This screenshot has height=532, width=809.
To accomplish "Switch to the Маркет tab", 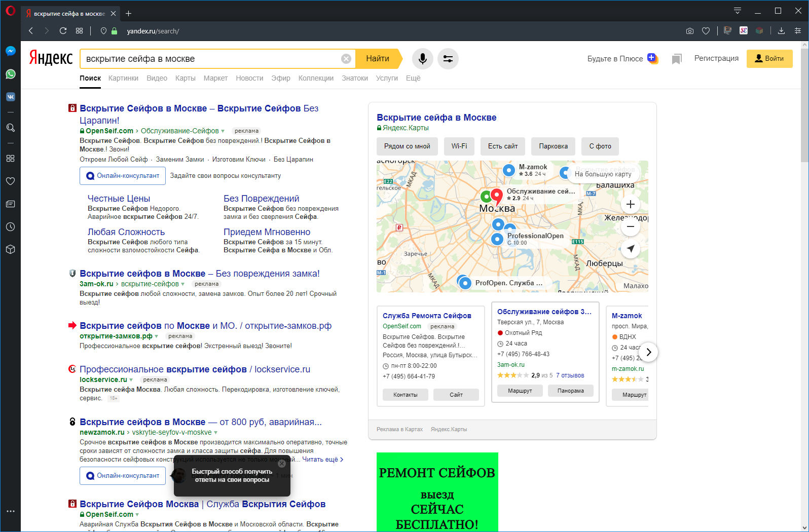I will tap(215, 78).
